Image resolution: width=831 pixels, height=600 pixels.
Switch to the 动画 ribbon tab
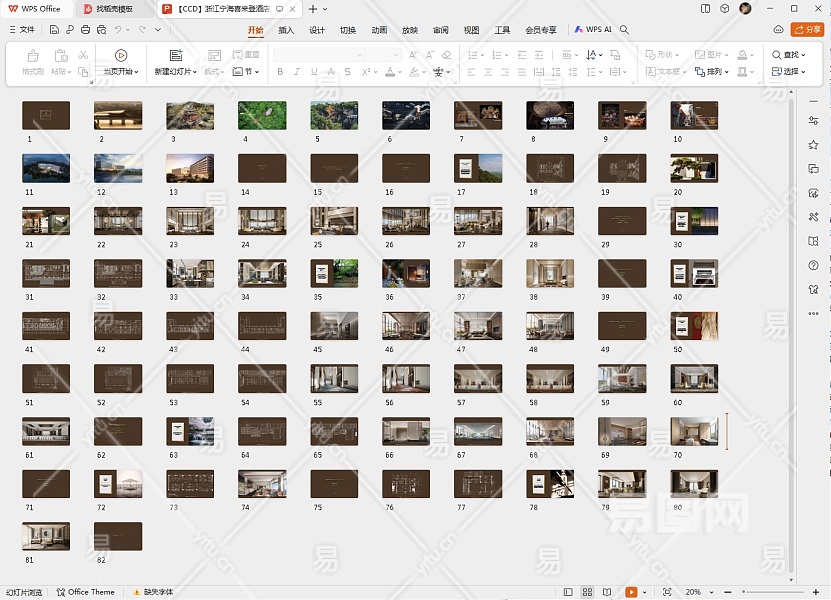tap(379, 30)
